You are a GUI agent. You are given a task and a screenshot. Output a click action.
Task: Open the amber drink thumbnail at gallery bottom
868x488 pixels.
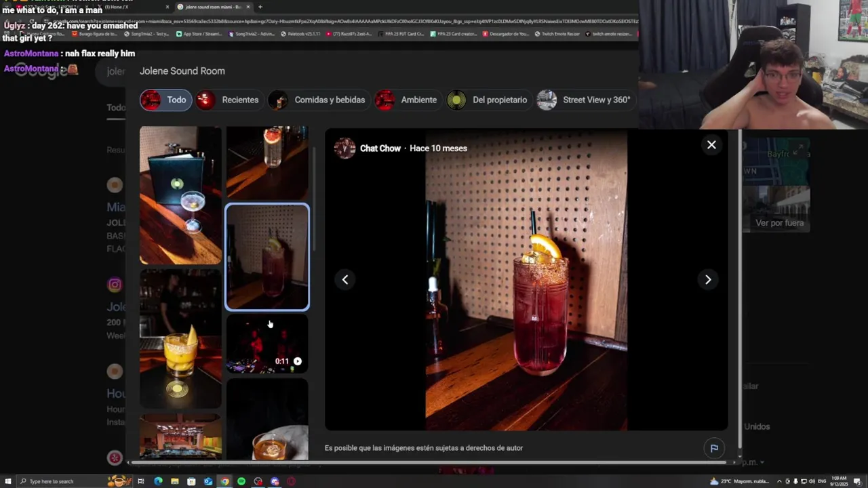click(267, 420)
